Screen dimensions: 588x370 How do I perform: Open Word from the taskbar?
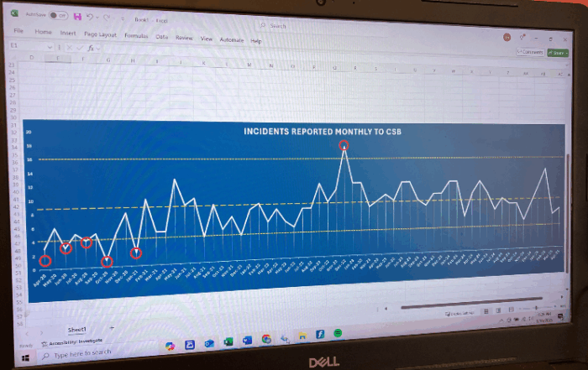247,340
